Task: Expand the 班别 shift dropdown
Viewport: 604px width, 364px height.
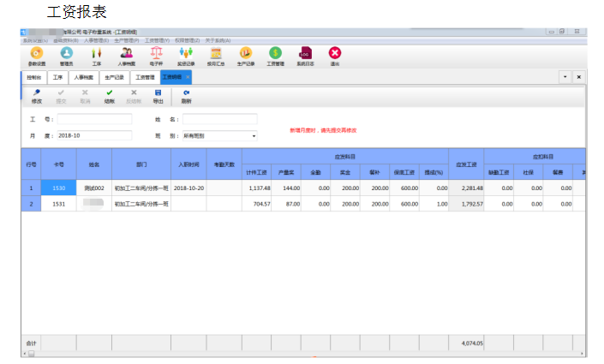Action: tap(254, 135)
